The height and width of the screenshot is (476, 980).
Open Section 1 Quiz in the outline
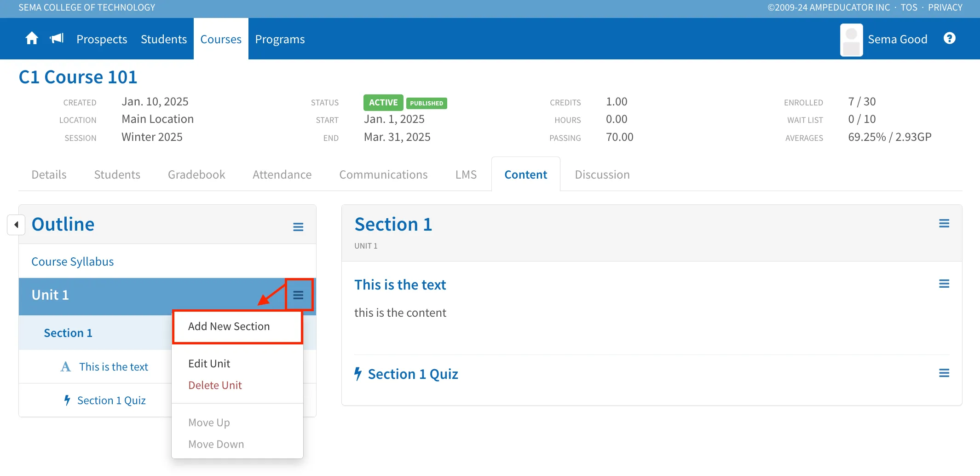(x=111, y=401)
